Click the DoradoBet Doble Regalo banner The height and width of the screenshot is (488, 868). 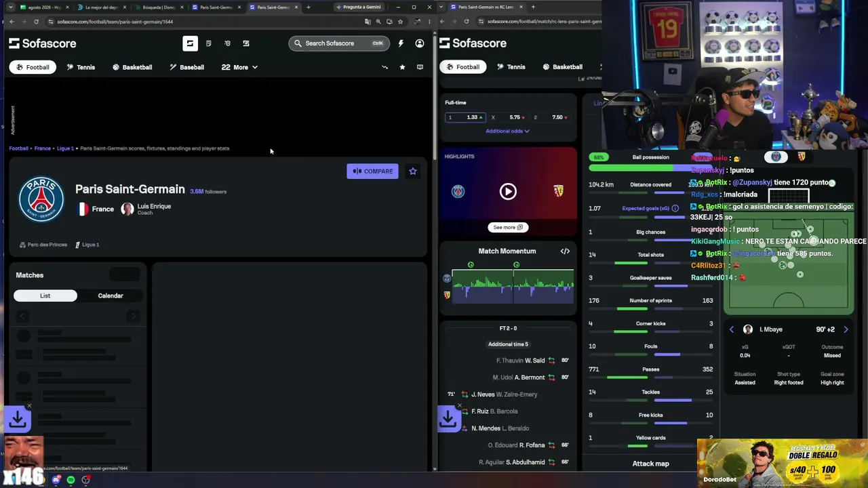click(x=783, y=463)
